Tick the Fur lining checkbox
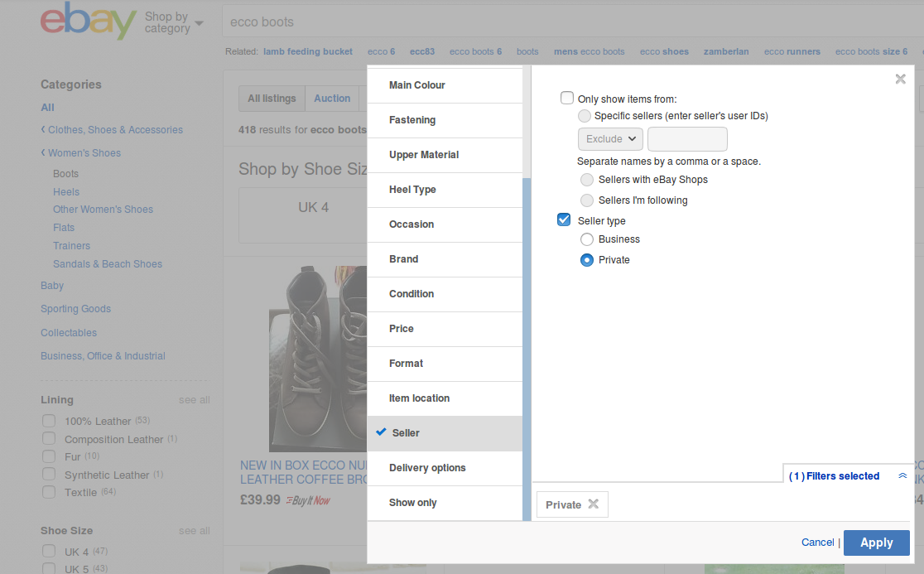924x574 pixels. [49, 456]
